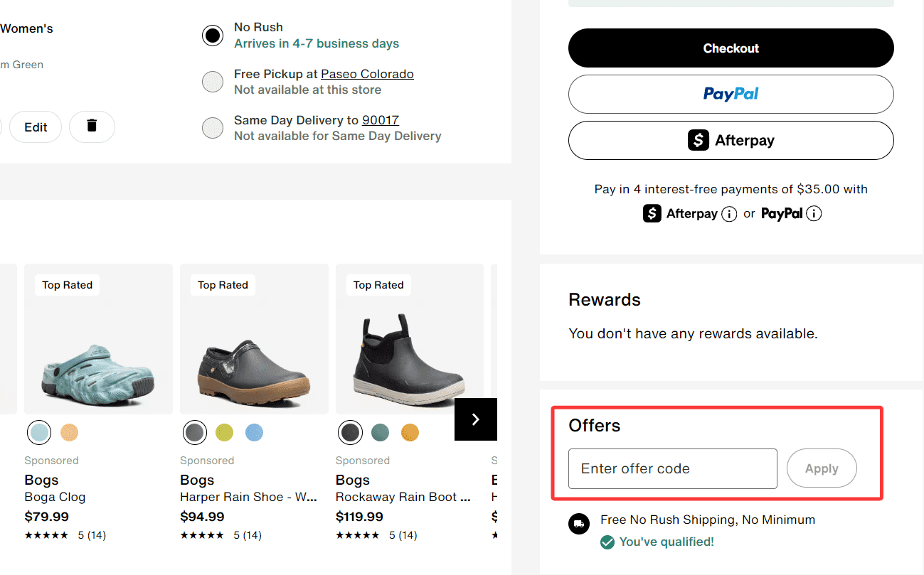Choose blue swatch for Harper Rain Shoe
The width and height of the screenshot is (924, 575).
pyautogui.click(x=254, y=432)
